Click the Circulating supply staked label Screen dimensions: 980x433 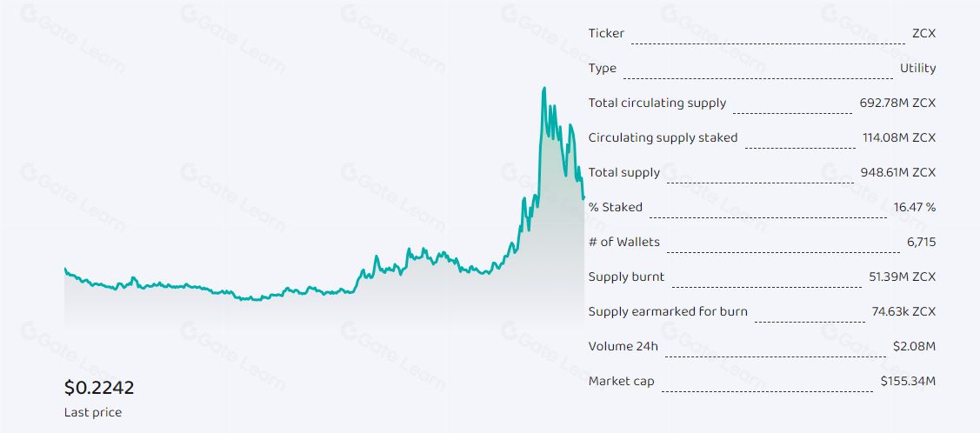pos(663,137)
